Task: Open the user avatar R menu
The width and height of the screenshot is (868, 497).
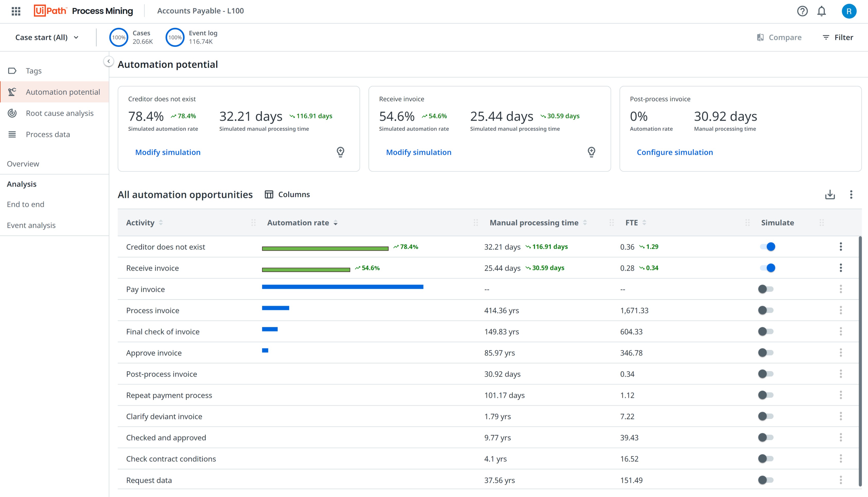Action: [849, 11]
